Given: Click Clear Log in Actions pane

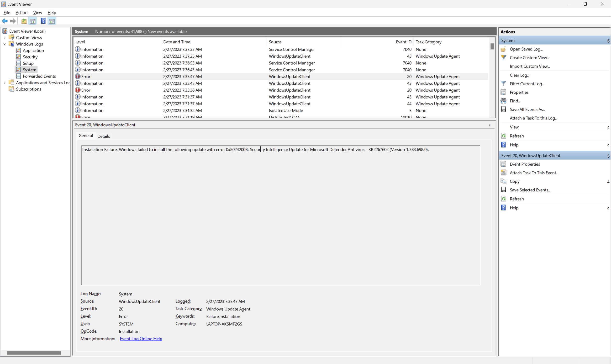Looking at the screenshot, I should [519, 75].
